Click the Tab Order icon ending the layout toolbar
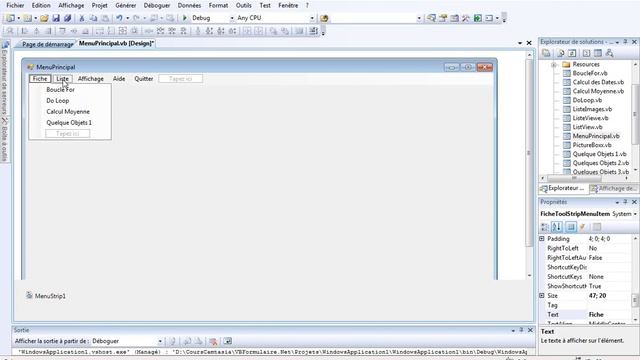Screen dimensions: 640x360 tap(313, 31)
